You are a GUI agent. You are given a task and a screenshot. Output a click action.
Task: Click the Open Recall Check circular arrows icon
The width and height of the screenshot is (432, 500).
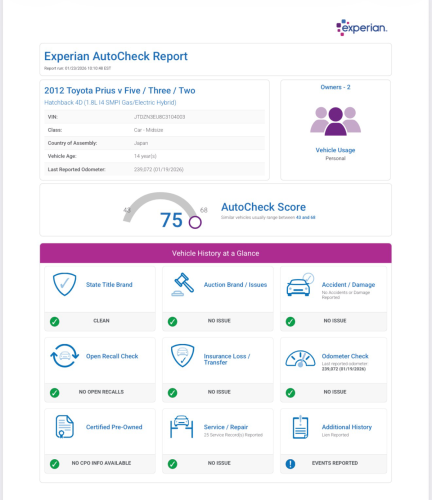(x=64, y=356)
